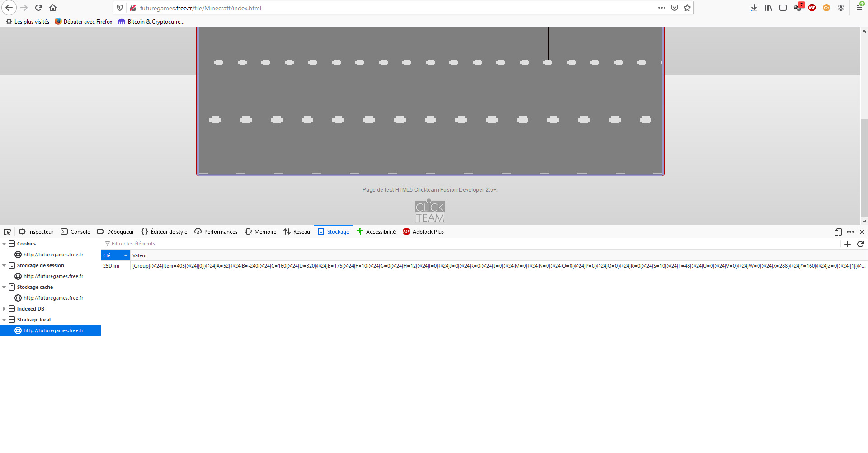Select the 25D.ini storage row

[111, 266]
